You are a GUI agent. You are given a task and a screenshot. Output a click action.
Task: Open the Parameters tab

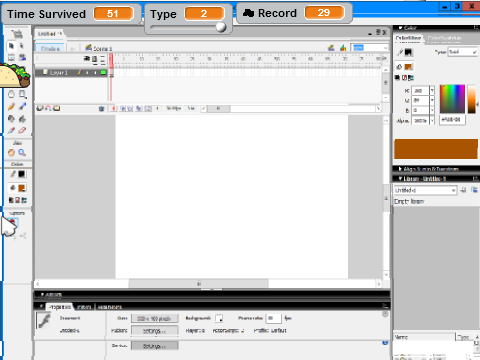110,307
